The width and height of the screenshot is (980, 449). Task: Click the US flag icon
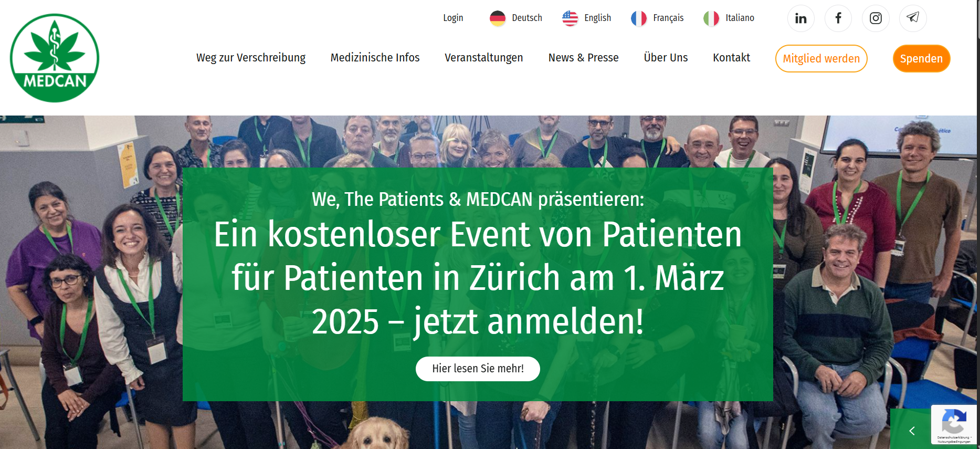pos(570,18)
